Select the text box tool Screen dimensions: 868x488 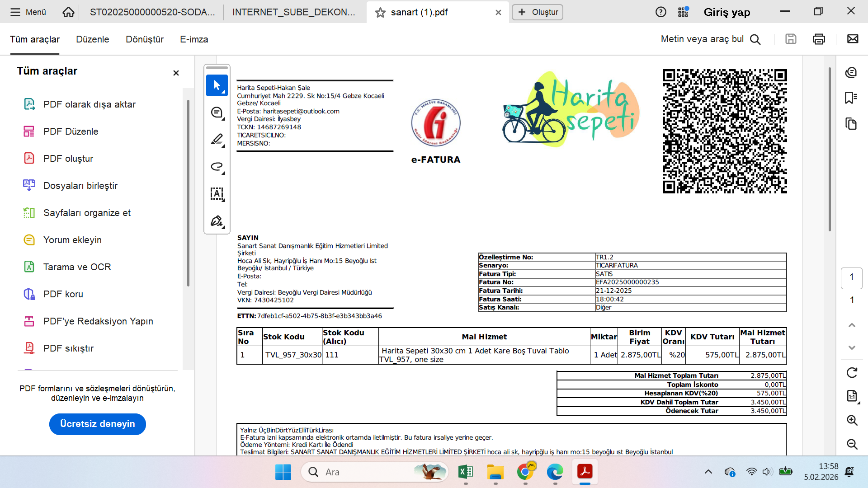(217, 194)
